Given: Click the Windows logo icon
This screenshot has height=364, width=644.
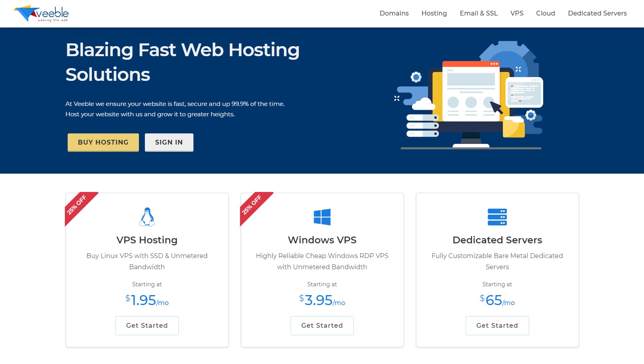Looking at the screenshot, I should (x=322, y=217).
